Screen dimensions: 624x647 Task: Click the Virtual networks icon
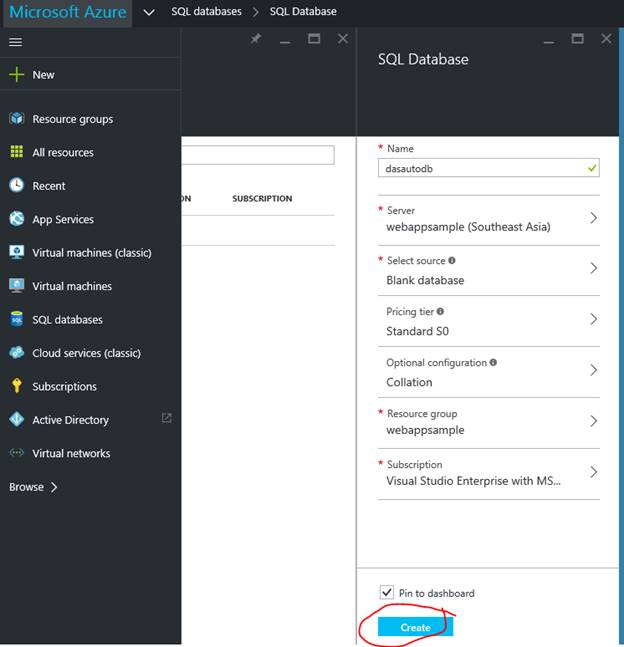point(16,453)
